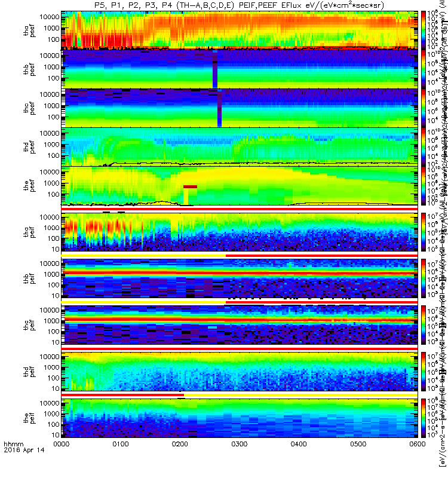448x478 pixels.
Task: Click the red bar segment above thb peif panel
Action: [x=321, y=256]
